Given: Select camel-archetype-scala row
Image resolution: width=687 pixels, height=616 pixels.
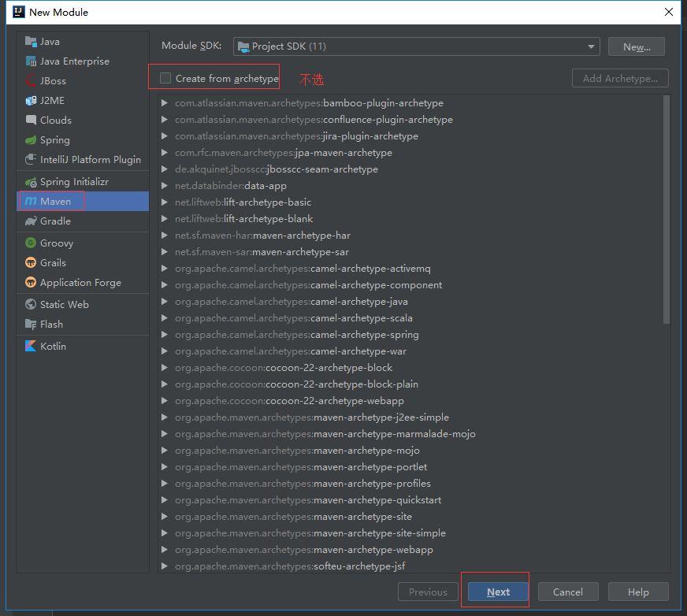Looking at the screenshot, I should (411, 318).
